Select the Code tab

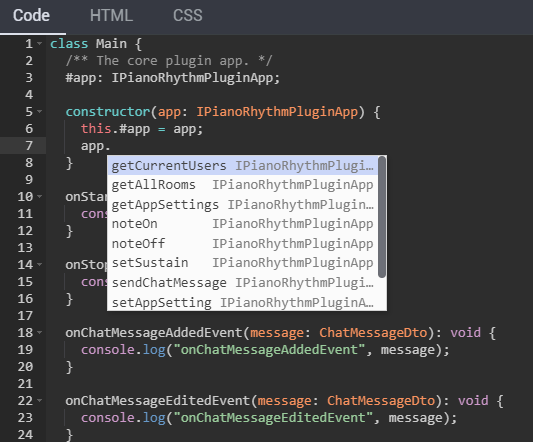point(32,16)
